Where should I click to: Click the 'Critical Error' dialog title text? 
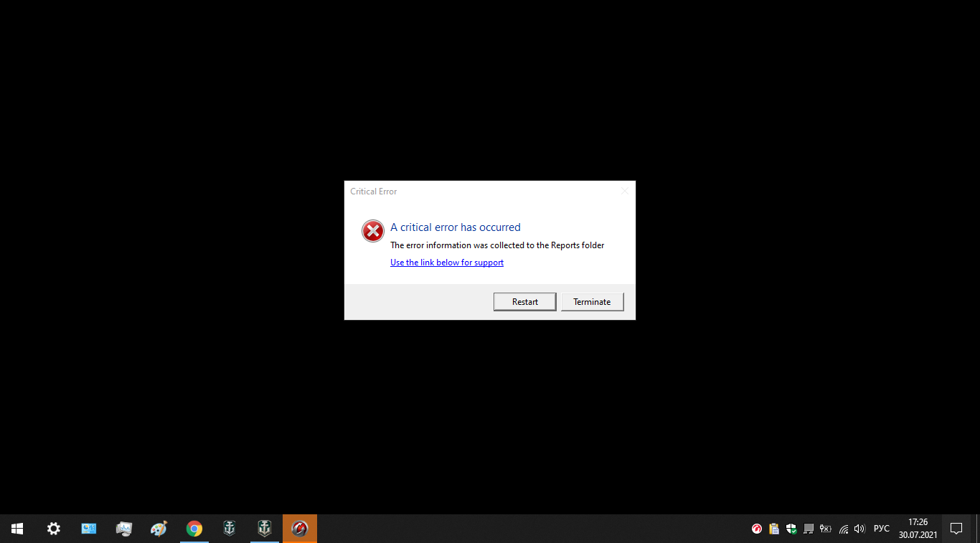tap(373, 192)
